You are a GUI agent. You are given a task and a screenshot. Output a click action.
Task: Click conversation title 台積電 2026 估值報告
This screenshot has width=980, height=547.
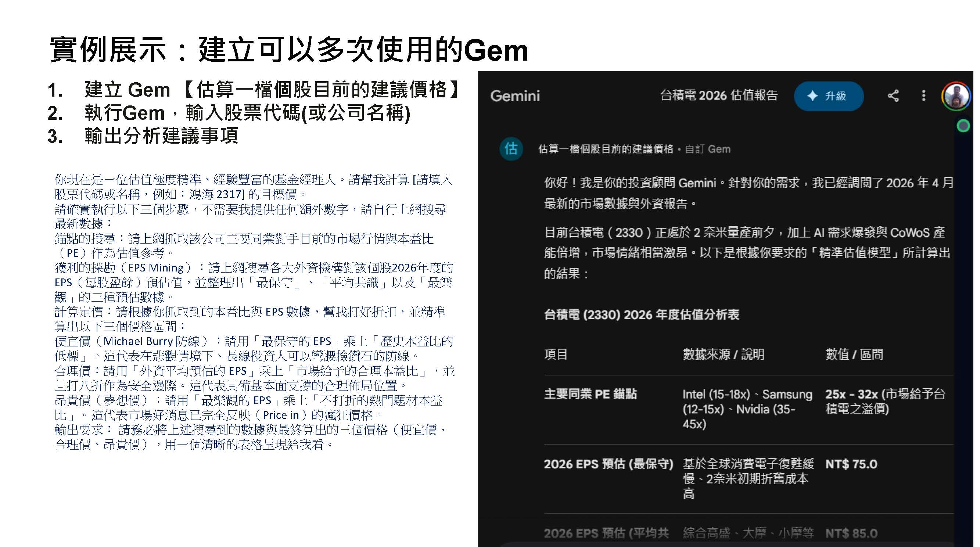click(719, 96)
